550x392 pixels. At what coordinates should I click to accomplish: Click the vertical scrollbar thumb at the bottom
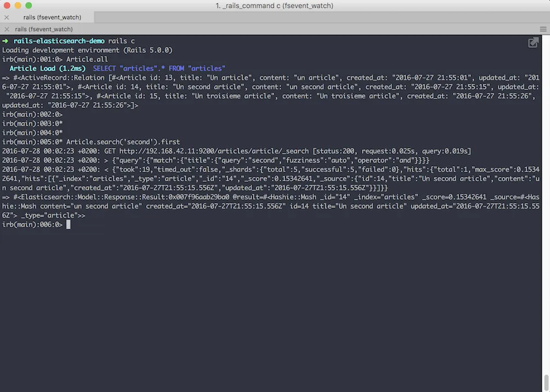click(x=546, y=383)
